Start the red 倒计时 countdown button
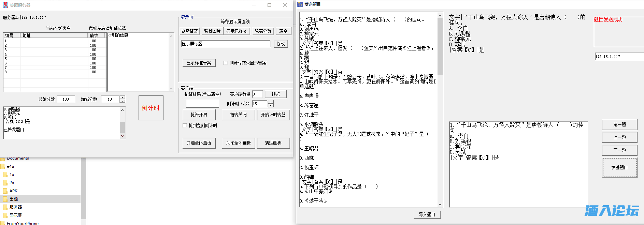The image size is (644, 225). point(151,108)
